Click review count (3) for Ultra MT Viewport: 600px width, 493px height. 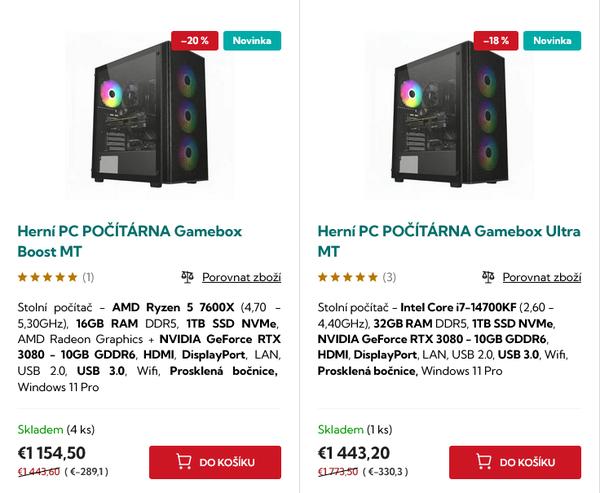coord(389,277)
